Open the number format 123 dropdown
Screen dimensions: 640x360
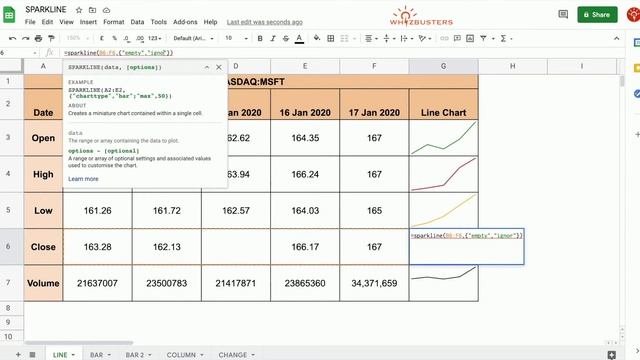155,38
